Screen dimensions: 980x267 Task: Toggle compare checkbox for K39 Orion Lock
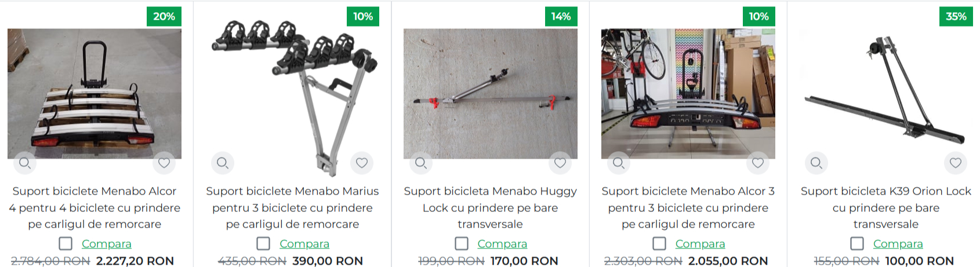coord(857,244)
